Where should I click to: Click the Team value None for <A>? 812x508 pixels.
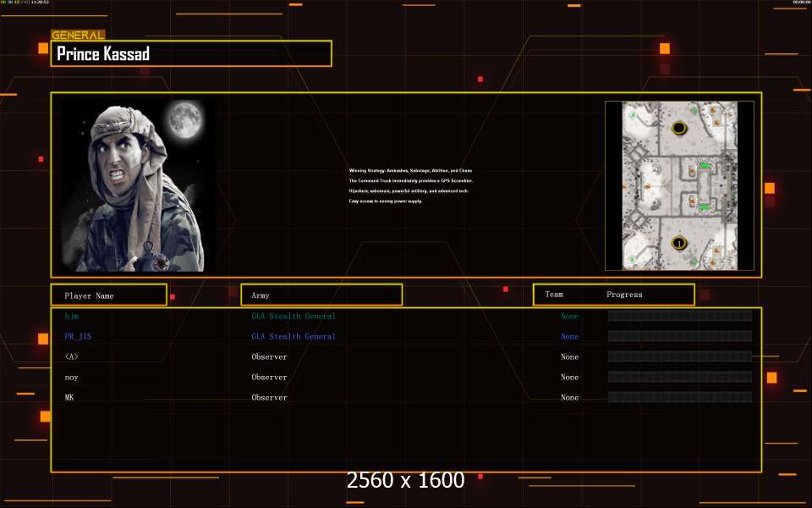pyautogui.click(x=569, y=356)
